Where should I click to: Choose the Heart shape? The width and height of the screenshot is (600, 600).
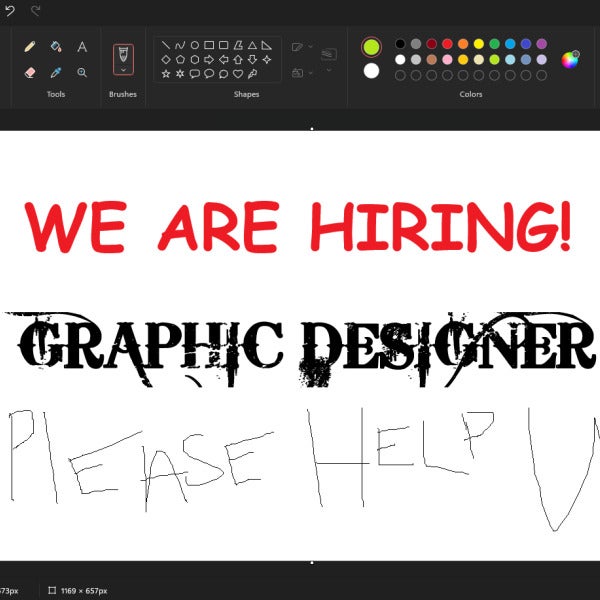pyautogui.click(x=238, y=73)
